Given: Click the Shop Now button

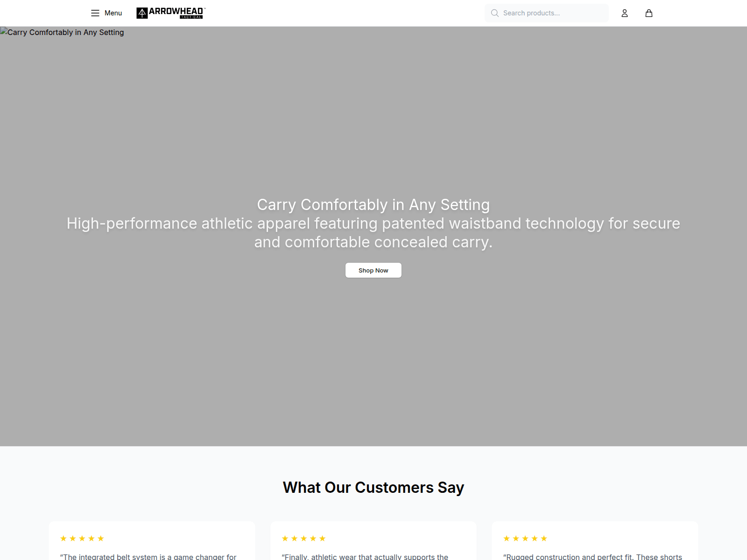Looking at the screenshot, I should (x=373, y=270).
